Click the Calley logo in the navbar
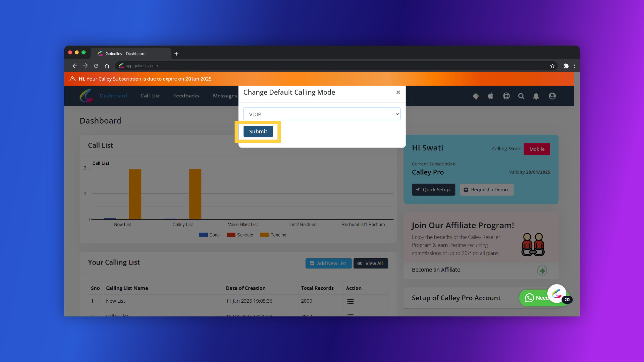 pyautogui.click(x=86, y=96)
